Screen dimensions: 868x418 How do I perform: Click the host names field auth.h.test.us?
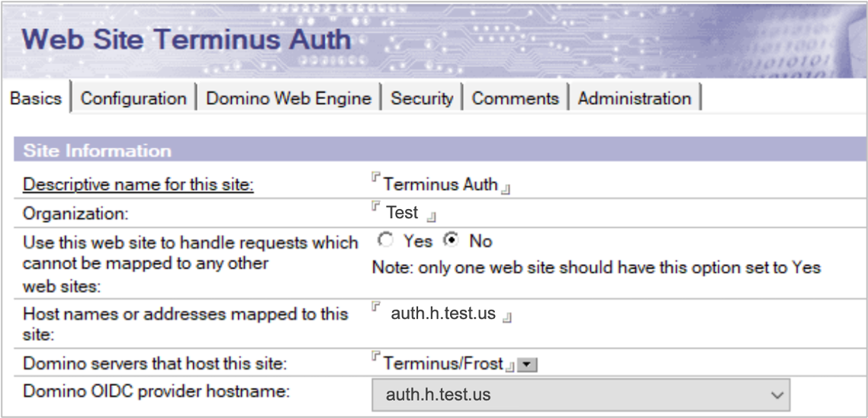pyautogui.click(x=443, y=313)
